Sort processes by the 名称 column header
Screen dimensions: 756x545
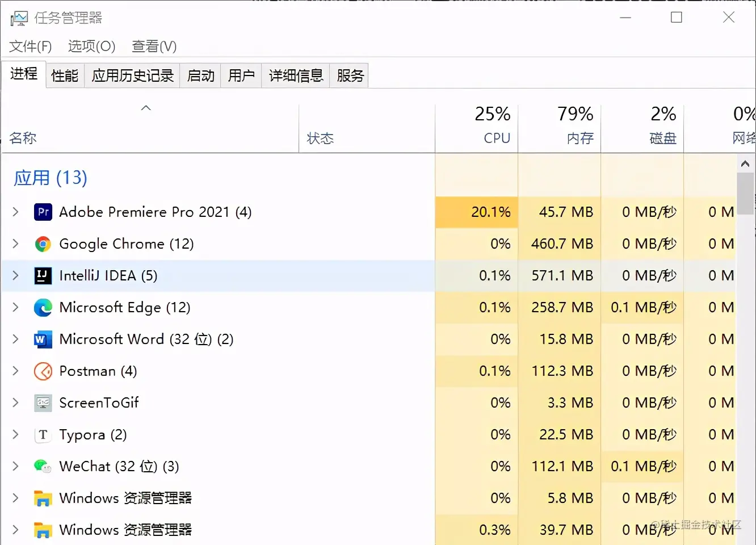point(150,129)
